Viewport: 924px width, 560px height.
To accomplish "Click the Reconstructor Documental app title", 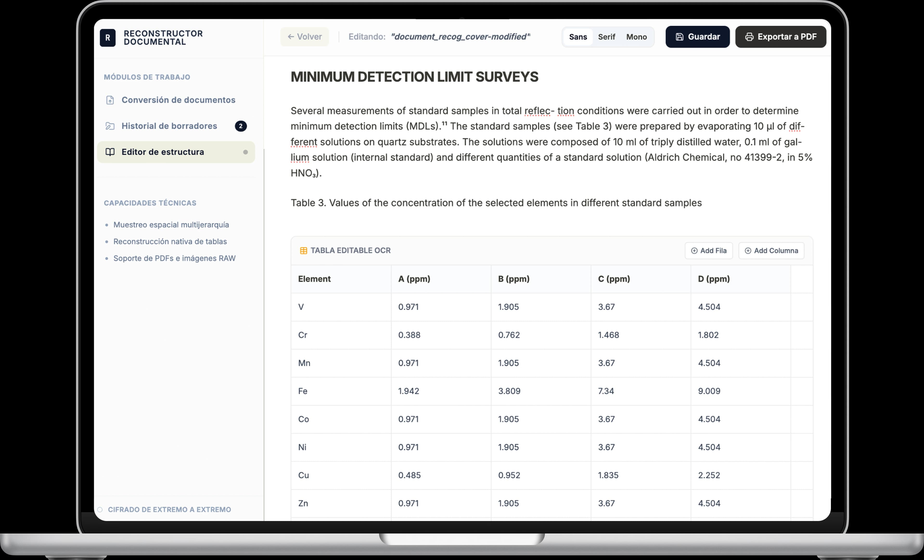I will [x=163, y=38].
